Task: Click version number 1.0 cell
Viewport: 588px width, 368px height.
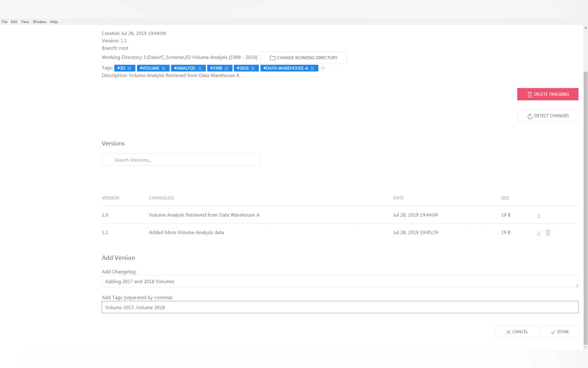Action: 105,215
